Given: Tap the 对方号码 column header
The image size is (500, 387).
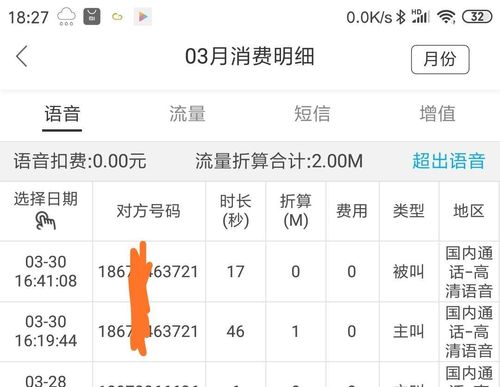Looking at the screenshot, I should pyautogui.click(x=149, y=211).
